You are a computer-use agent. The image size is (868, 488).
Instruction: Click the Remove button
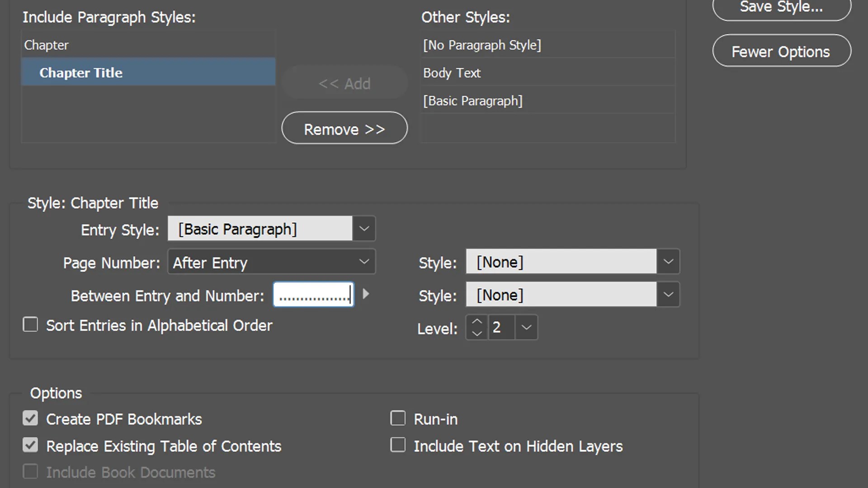344,128
